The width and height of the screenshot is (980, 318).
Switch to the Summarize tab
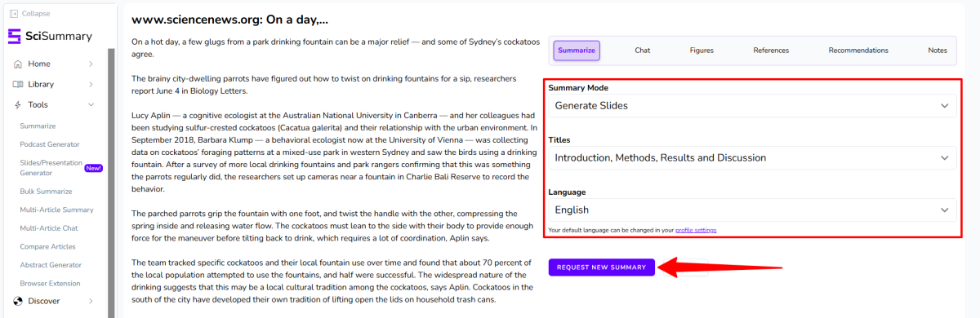pos(577,51)
